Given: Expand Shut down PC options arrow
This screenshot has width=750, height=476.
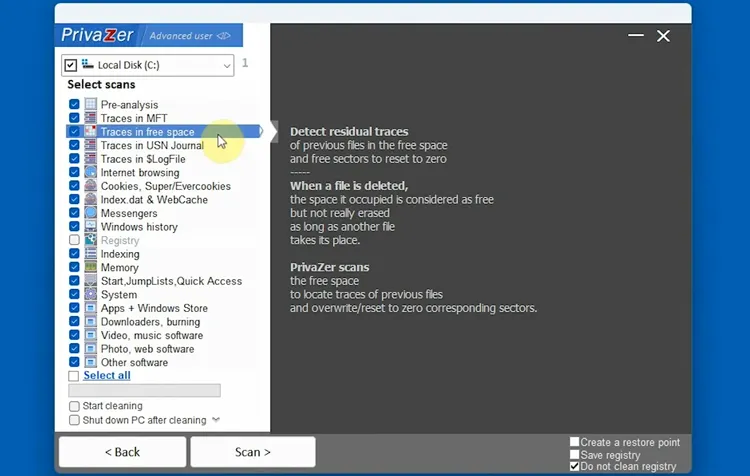Looking at the screenshot, I should [216, 420].
